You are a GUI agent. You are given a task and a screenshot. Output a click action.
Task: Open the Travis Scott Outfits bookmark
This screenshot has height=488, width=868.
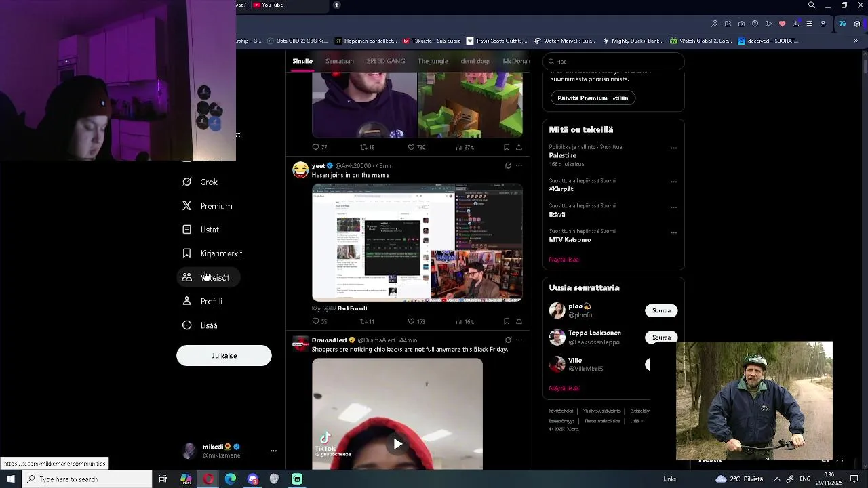496,41
